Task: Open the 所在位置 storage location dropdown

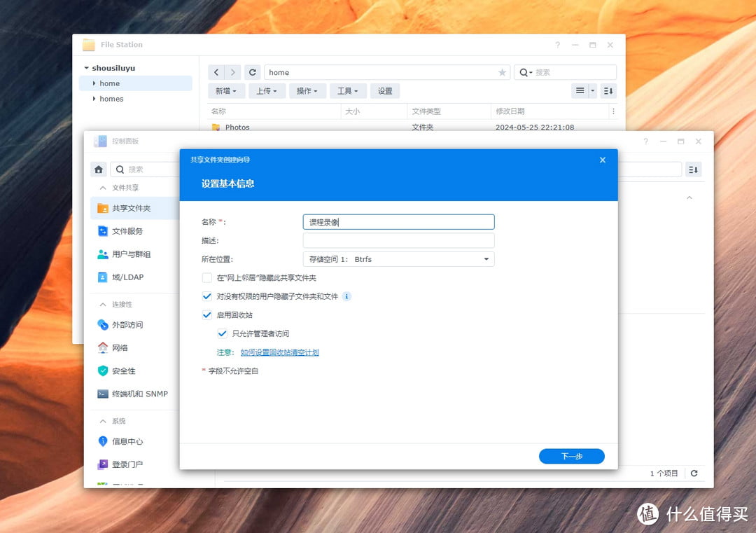Action: click(486, 258)
